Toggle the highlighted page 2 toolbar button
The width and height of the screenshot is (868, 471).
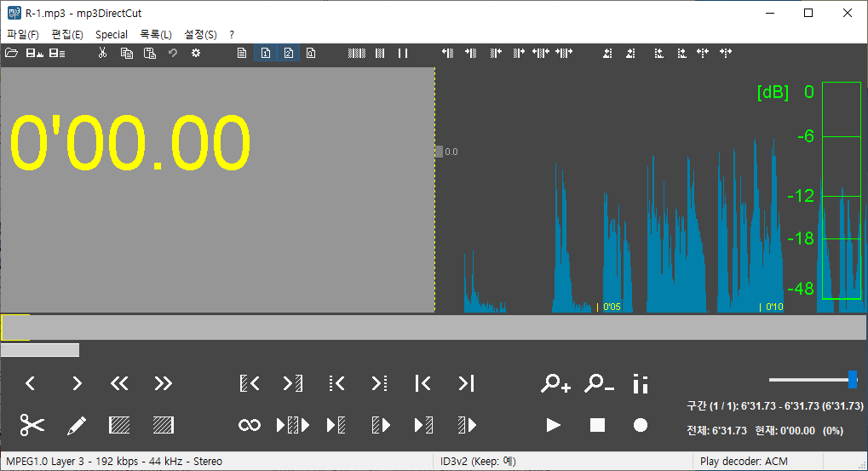click(x=288, y=54)
